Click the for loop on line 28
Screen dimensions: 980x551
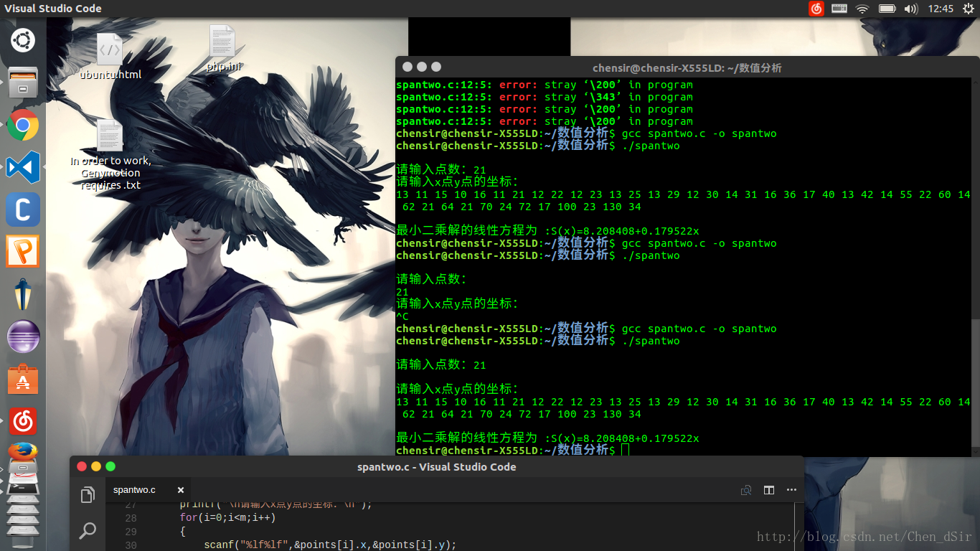227,517
